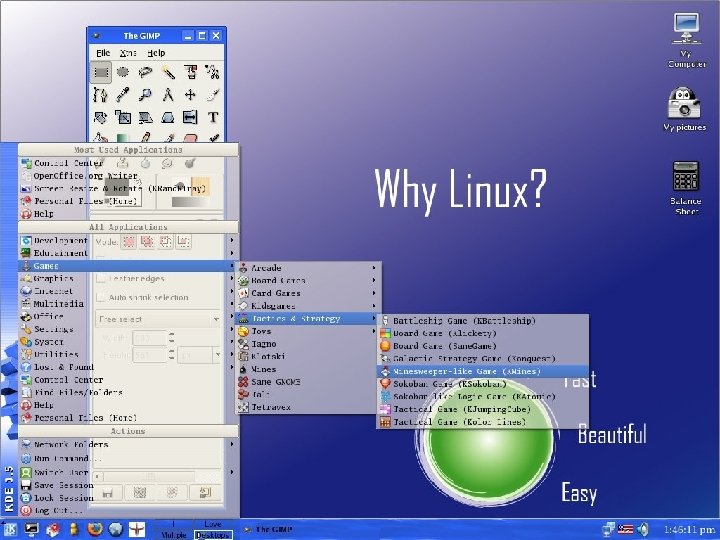The image size is (720, 540).
Task: Expand the Card Games submenu
Action: point(308,293)
